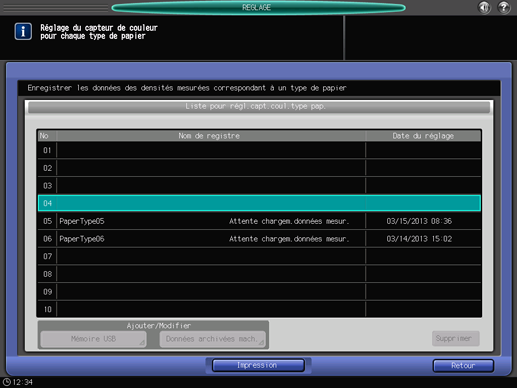This screenshot has width=517, height=388.
Task: Select registry row 10
Action: coord(259,309)
